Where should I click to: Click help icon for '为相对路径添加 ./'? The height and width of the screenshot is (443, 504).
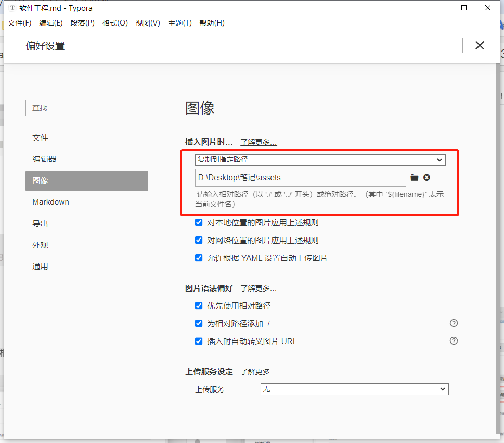[454, 323]
